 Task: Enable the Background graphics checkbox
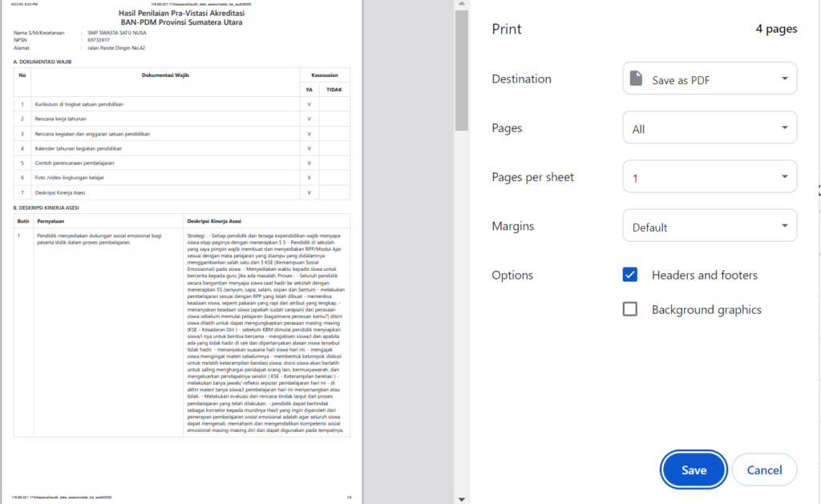pos(630,309)
